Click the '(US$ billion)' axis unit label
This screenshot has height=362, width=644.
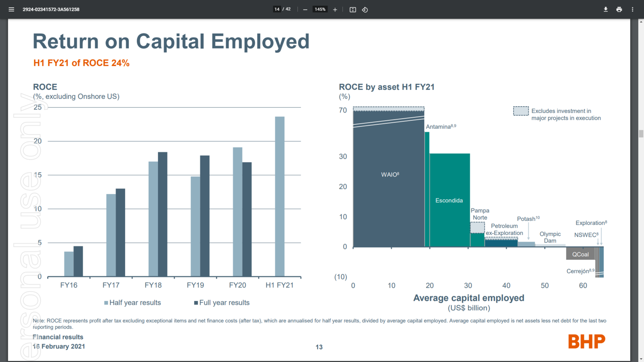[x=469, y=308]
